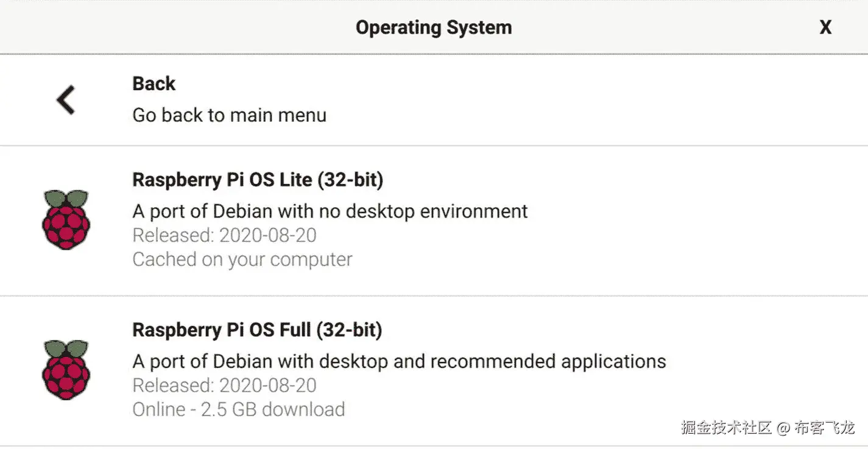The width and height of the screenshot is (868, 449).
Task: Click the 掘金技术社区 watermark text
Action: (726, 427)
